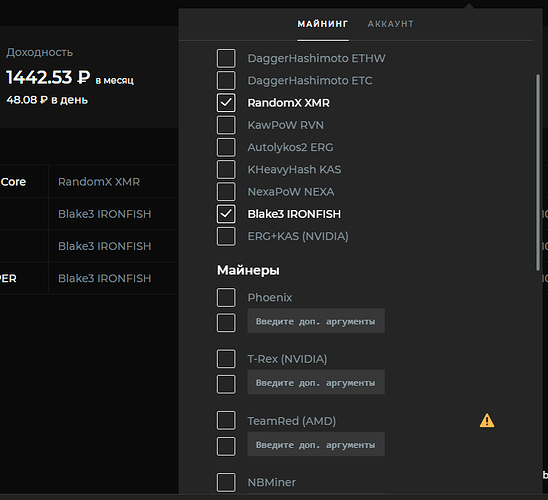Focus the T-Rex additional arguments field
Viewport: 548px width, 500px height.
click(316, 382)
